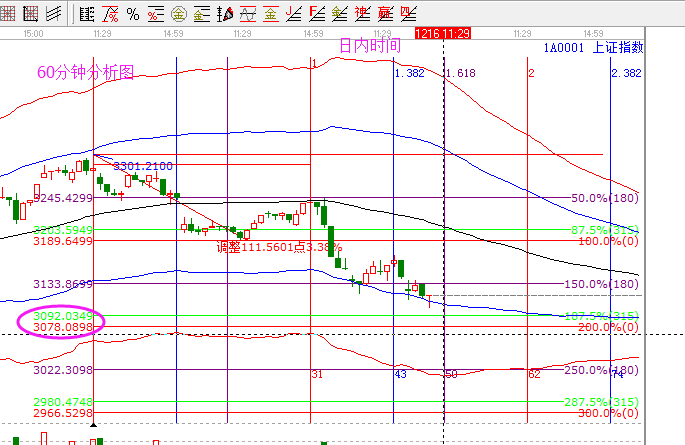Image resolution: width=685 pixels, height=445 pixels.
Task: Click the circled 金 golden ratio icon
Action: 179,14
